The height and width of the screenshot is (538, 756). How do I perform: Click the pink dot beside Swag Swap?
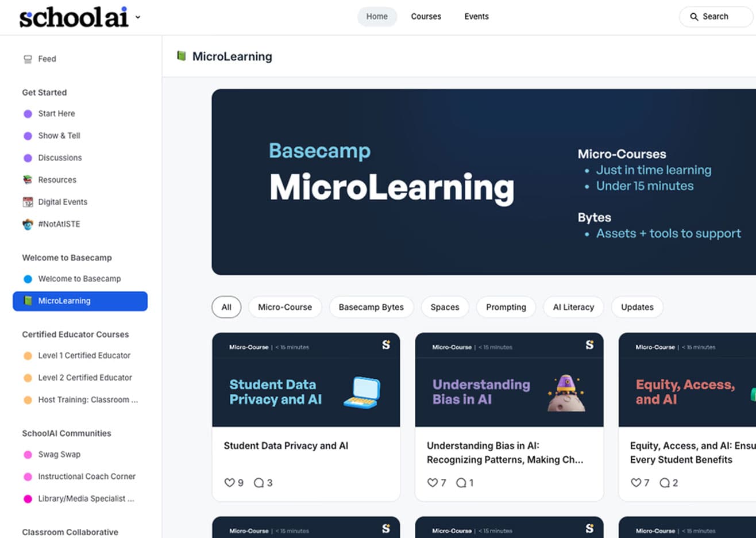[28, 455]
